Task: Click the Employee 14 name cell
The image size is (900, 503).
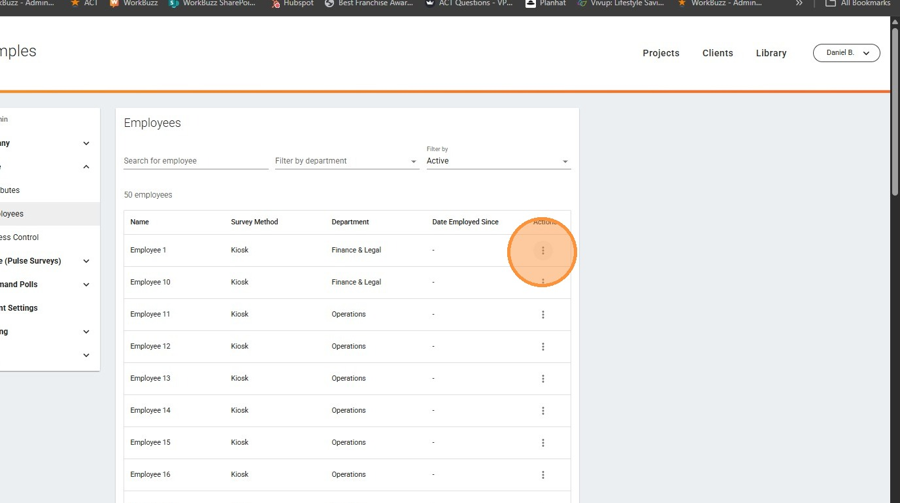Action: [150, 411]
